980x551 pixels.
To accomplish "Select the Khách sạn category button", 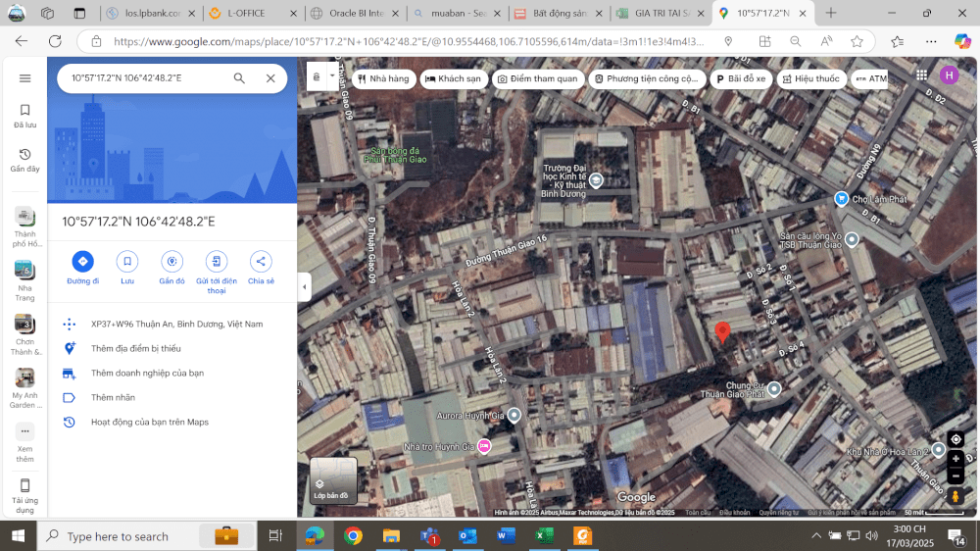I will (x=453, y=78).
